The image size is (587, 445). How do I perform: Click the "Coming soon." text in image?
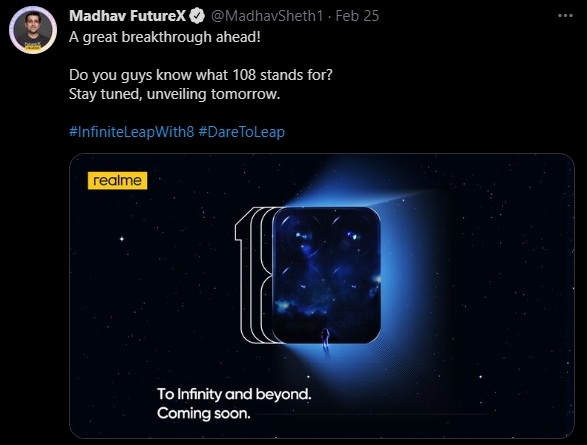point(204,414)
